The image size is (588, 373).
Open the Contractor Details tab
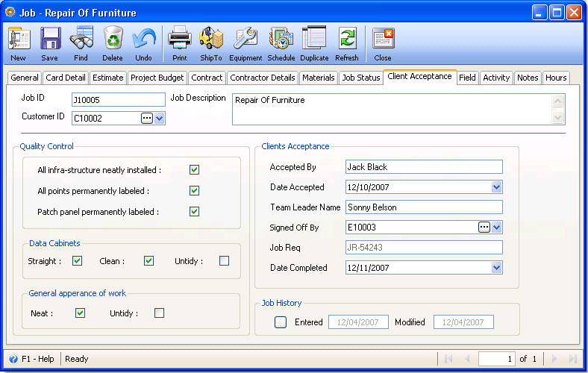coord(263,78)
